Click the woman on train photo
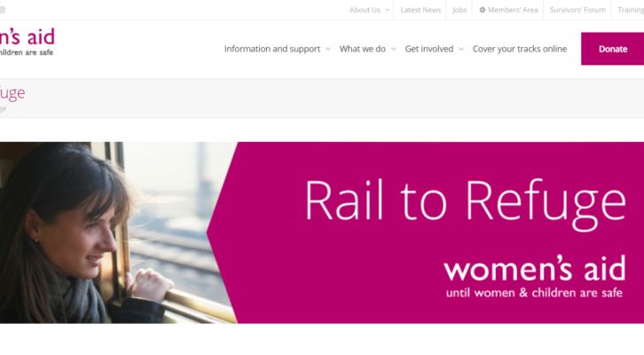The width and height of the screenshot is (644, 355). pos(118,233)
